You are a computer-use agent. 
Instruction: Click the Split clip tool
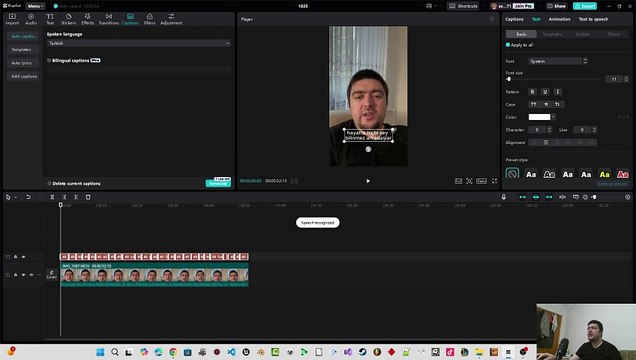pos(52,197)
